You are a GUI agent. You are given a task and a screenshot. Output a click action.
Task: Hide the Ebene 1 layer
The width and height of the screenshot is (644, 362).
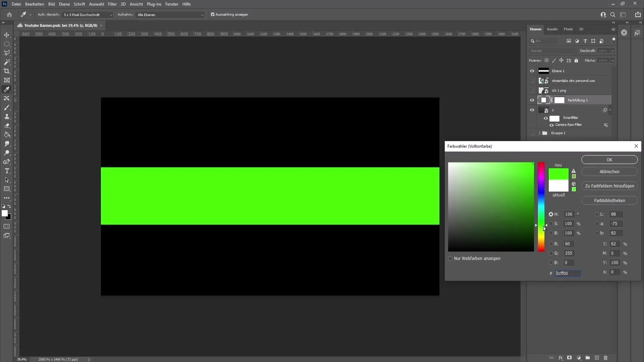(532, 71)
